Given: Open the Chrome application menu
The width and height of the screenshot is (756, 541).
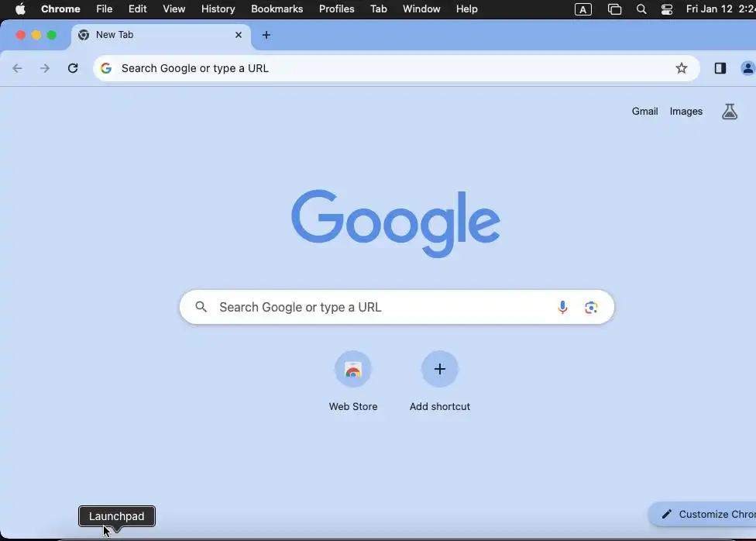Looking at the screenshot, I should pos(60,9).
